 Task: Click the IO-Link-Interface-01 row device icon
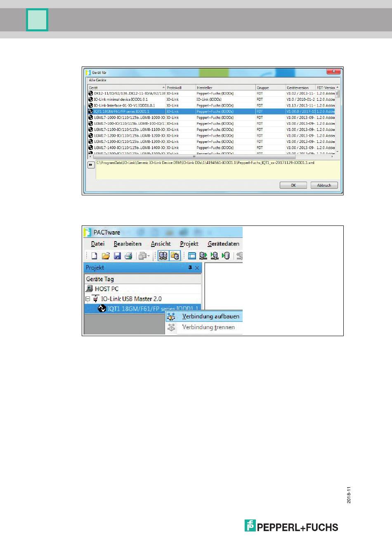pos(91,105)
